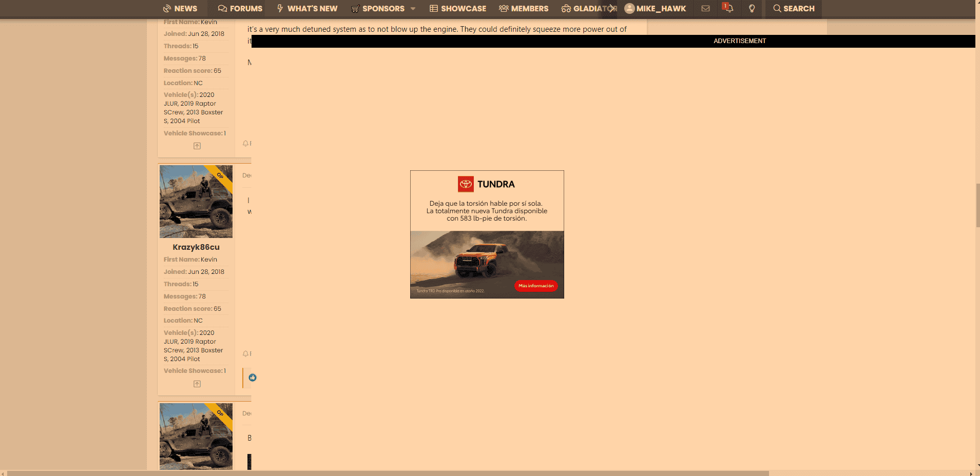Open the Showcase tab
980x476 pixels.
tap(458, 9)
